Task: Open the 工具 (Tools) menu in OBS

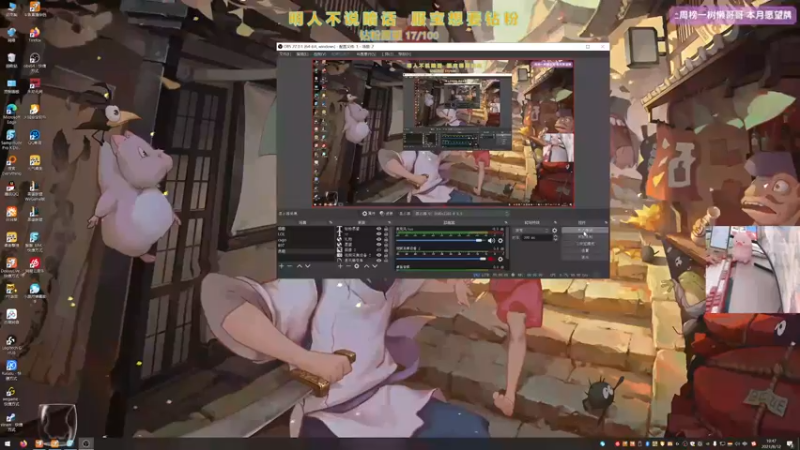Action: click(388, 54)
